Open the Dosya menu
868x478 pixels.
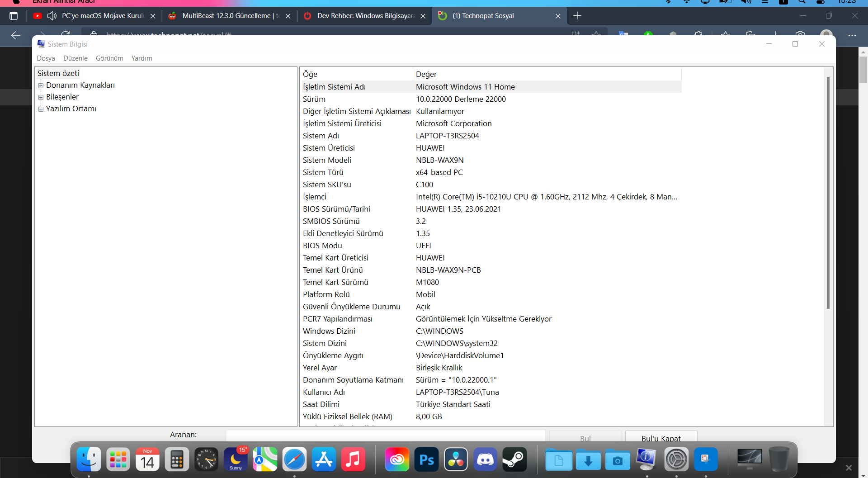click(46, 58)
